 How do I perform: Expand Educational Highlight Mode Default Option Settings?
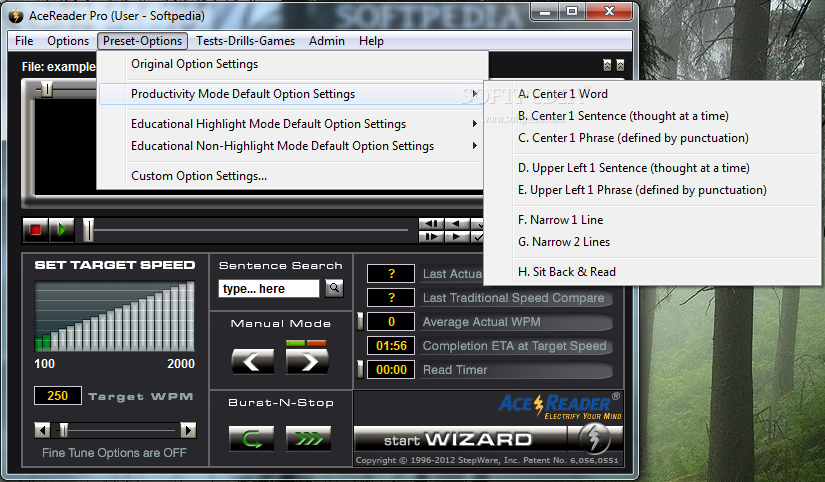[x=290, y=124]
